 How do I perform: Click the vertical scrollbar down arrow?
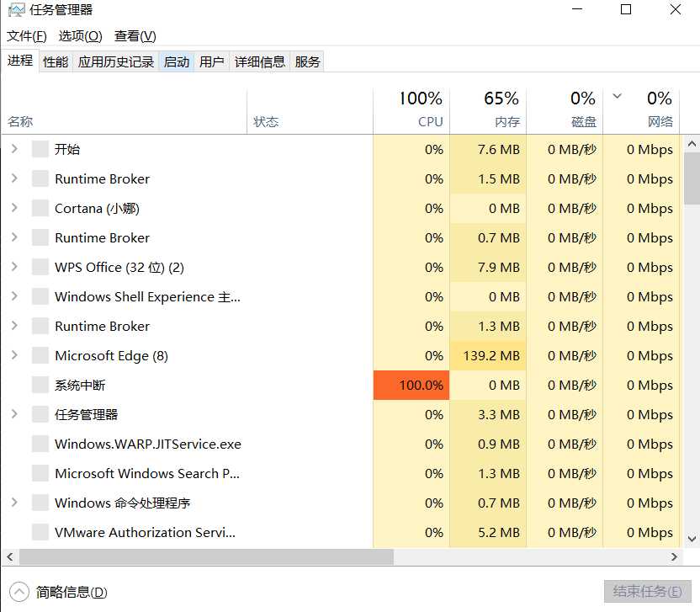(692, 539)
